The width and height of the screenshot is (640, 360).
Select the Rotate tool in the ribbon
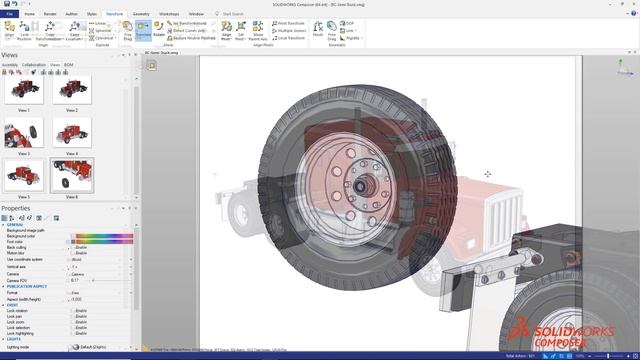coord(159,29)
